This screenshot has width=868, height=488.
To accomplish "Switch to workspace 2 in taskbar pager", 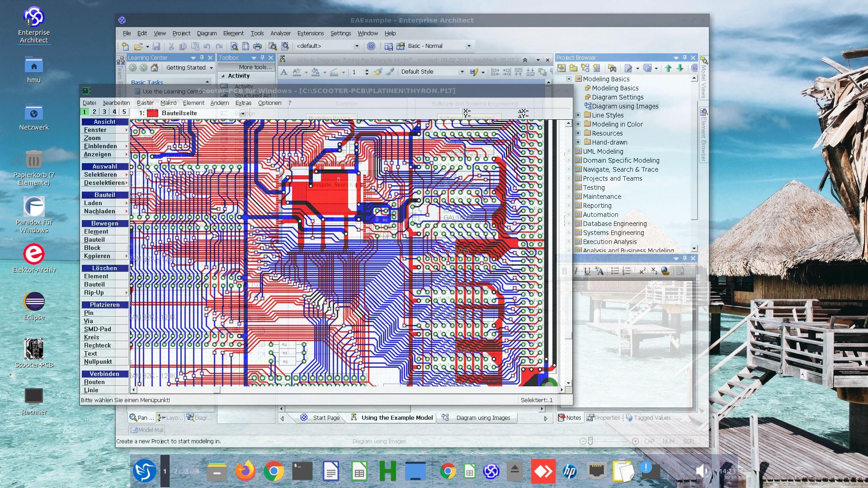I will (176, 471).
